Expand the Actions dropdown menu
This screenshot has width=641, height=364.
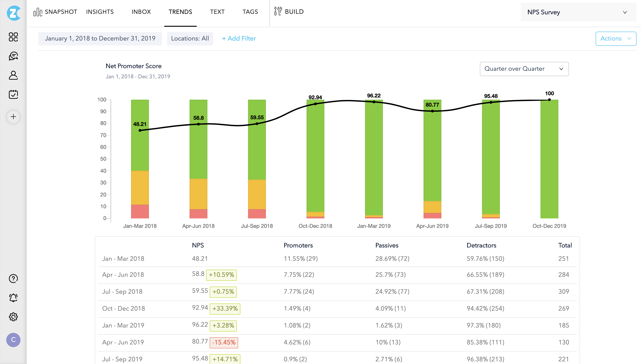pyautogui.click(x=615, y=38)
